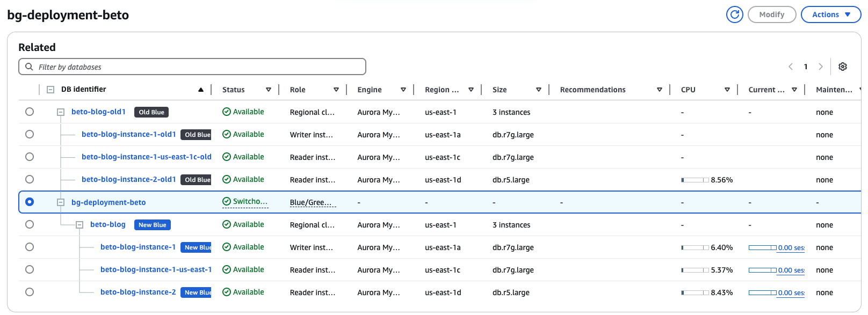Click the Role column header
Viewport: 868px width, 315px height.
pyautogui.click(x=298, y=90)
